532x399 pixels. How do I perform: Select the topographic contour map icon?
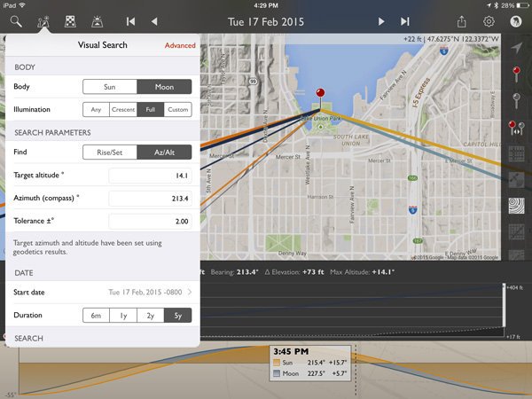(517, 206)
